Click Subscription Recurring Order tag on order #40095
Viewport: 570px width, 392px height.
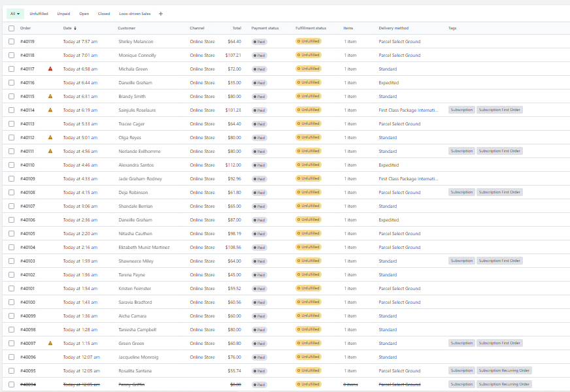click(504, 370)
